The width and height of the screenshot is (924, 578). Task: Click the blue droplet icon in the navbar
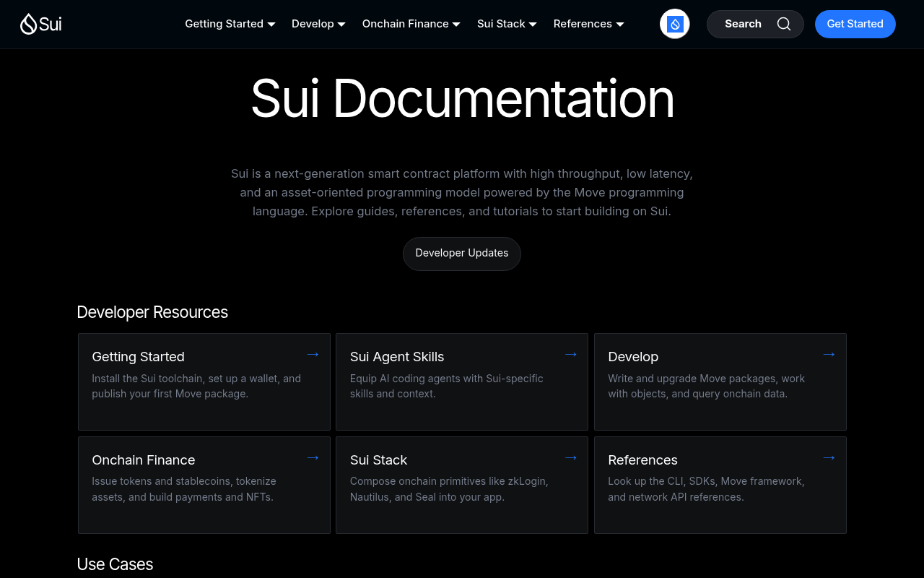tap(675, 24)
